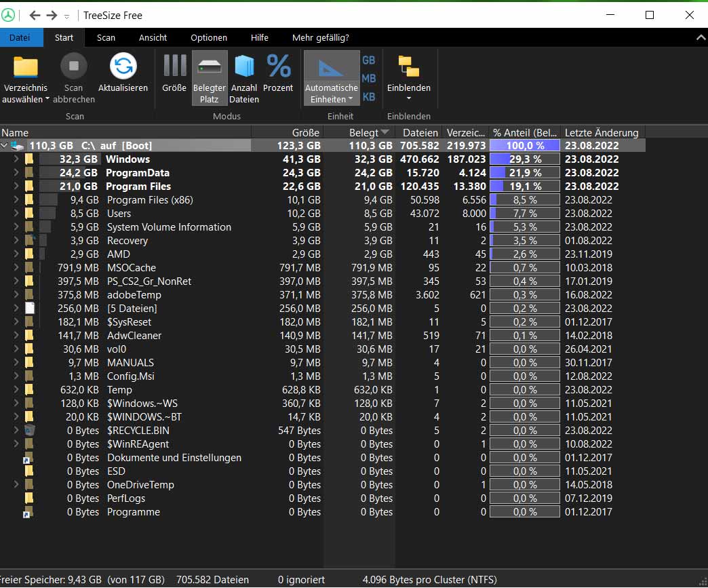Sort by the Dateien column header
708x588 pixels.
point(419,132)
